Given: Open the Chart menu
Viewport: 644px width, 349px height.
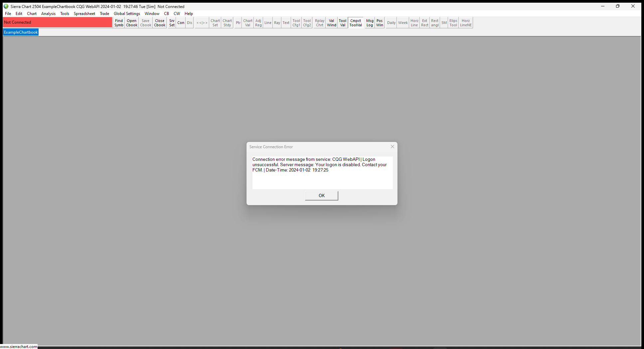Looking at the screenshot, I should [32, 14].
